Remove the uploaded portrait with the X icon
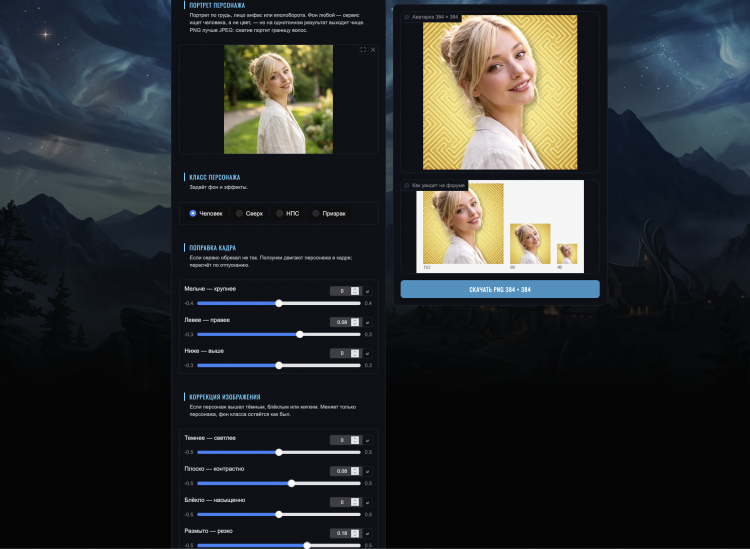The height and width of the screenshot is (549, 750). 373,50
